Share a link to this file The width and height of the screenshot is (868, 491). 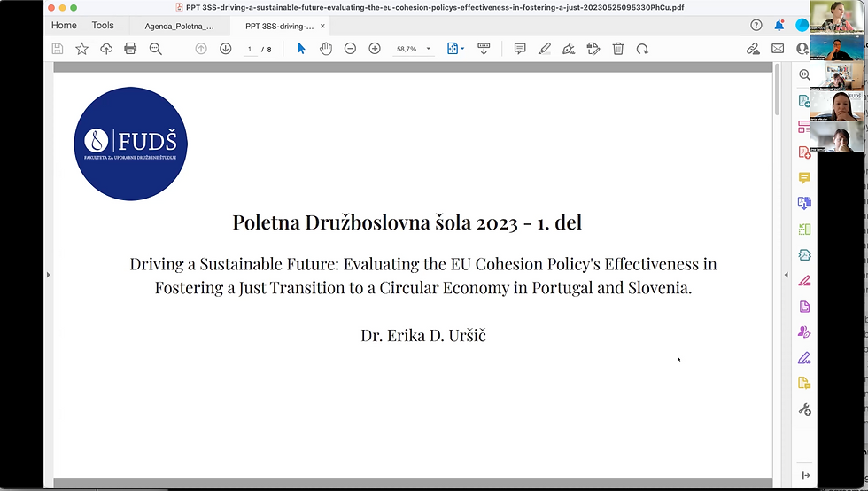[753, 49]
